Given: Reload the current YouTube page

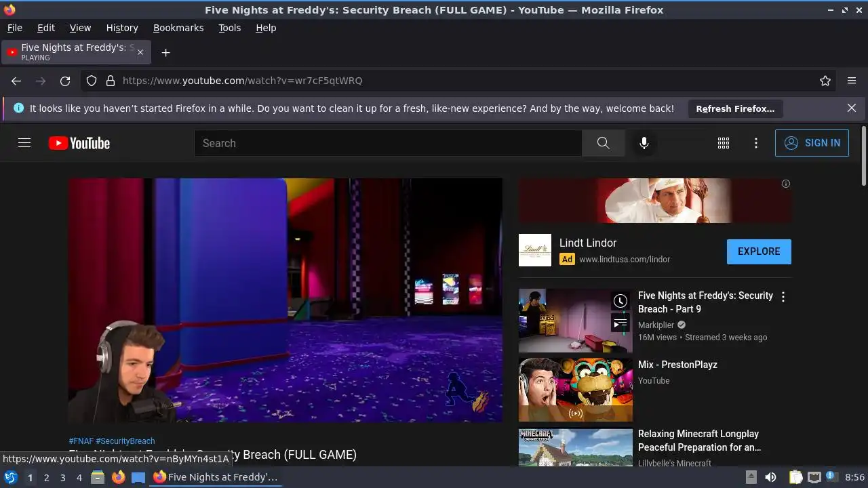Looking at the screenshot, I should point(65,81).
